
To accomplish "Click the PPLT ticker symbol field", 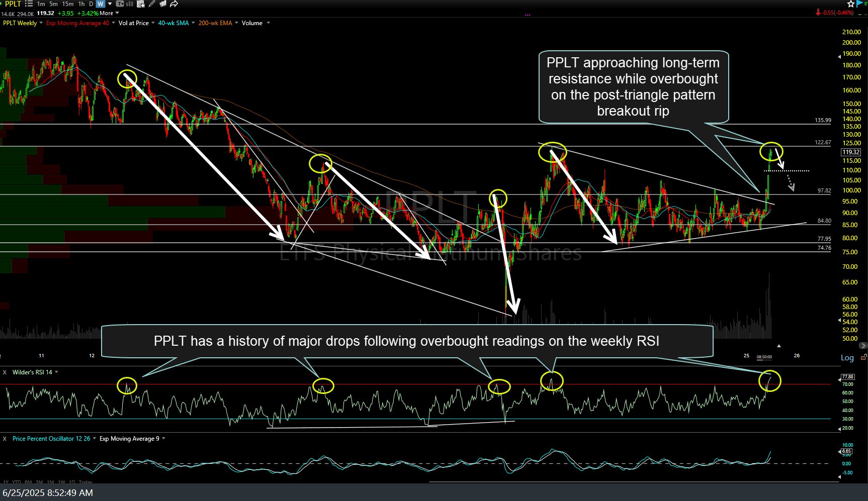I will (13, 4).
